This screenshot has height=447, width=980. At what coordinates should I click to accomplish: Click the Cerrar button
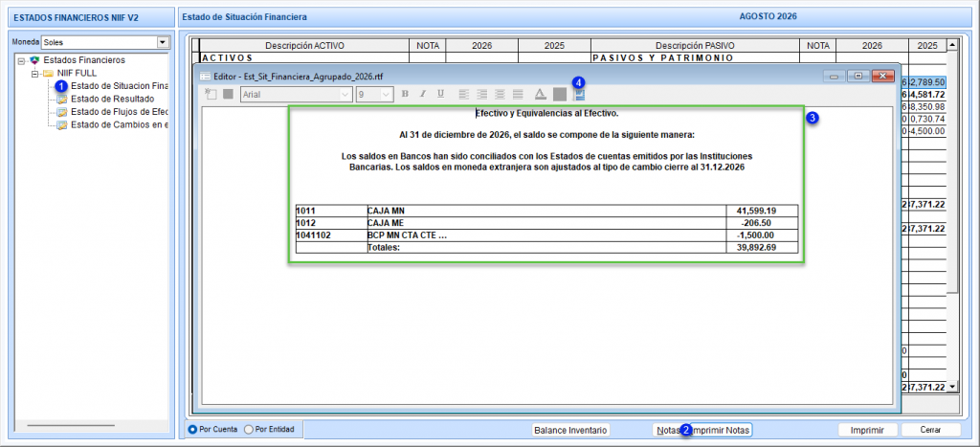click(x=930, y=430)
